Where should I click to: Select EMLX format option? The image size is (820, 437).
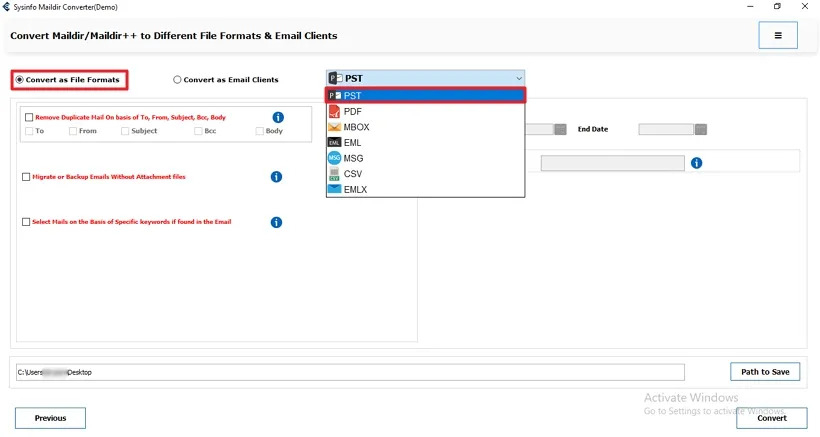click(x=356, y=189)
